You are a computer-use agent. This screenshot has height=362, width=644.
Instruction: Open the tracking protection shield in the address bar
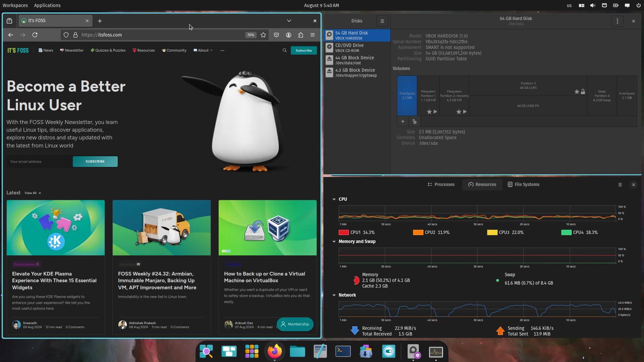point(66,35)
